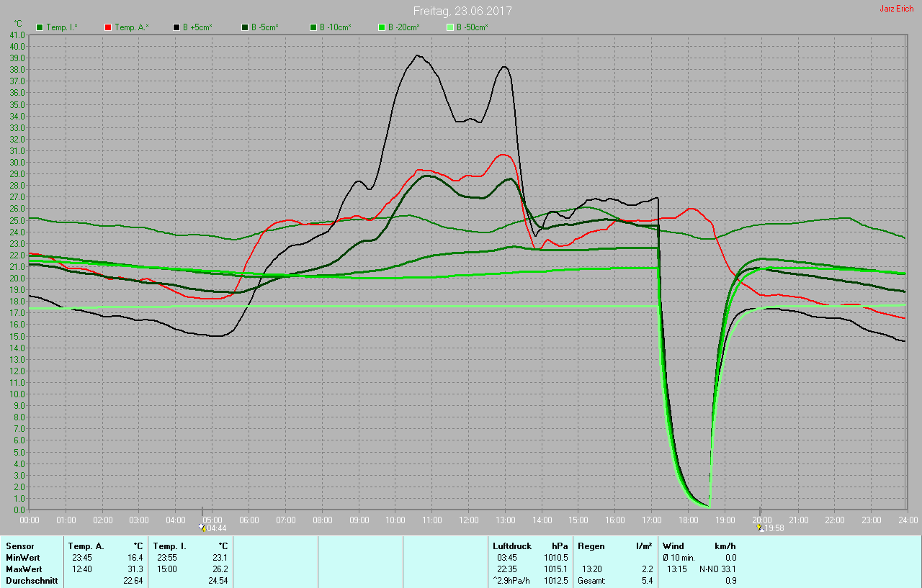Click the Durchschnitt row label
The width and height of the screenshot is (922, 588).
click(30, 581)
